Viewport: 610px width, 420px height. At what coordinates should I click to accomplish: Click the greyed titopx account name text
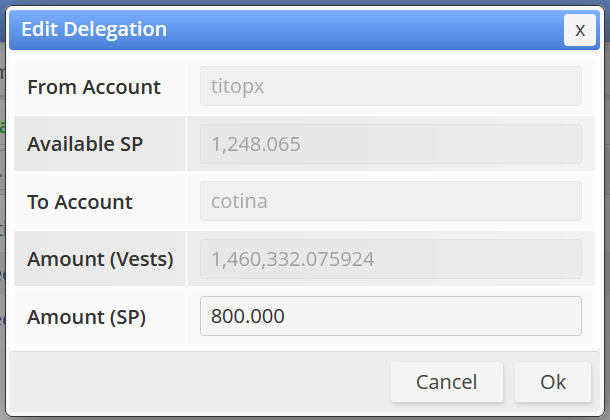pos(237,87)
